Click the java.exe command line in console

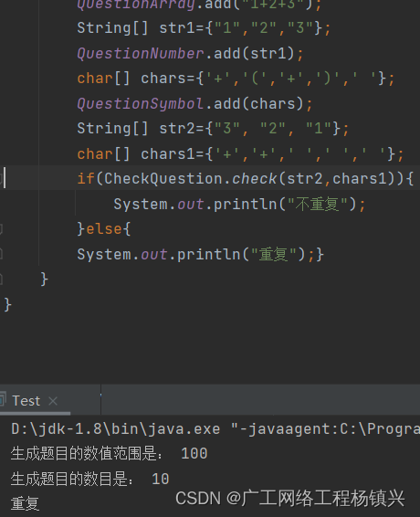215,429
